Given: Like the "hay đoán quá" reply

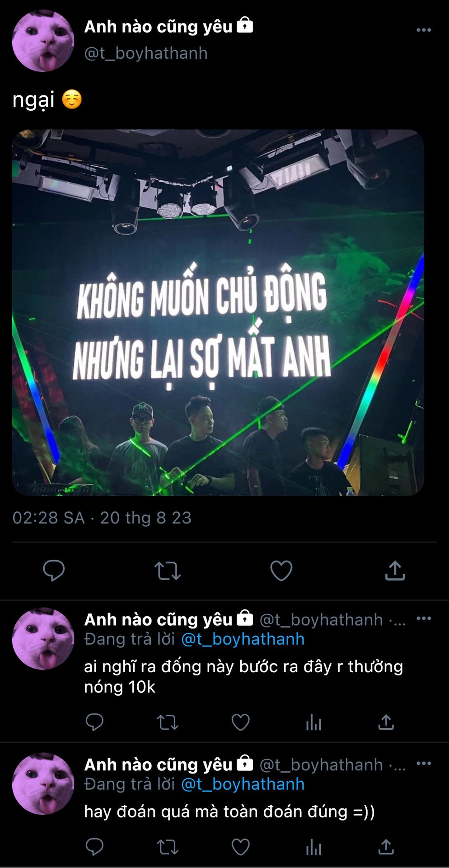Looking at the screenshot, I should pyautogui.click(x=241, y=847).
